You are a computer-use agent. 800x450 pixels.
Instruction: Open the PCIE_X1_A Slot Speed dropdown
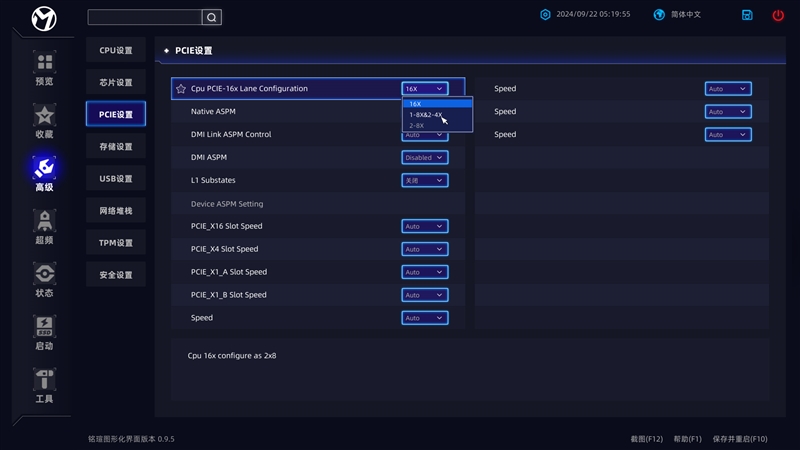coord(425,272)
